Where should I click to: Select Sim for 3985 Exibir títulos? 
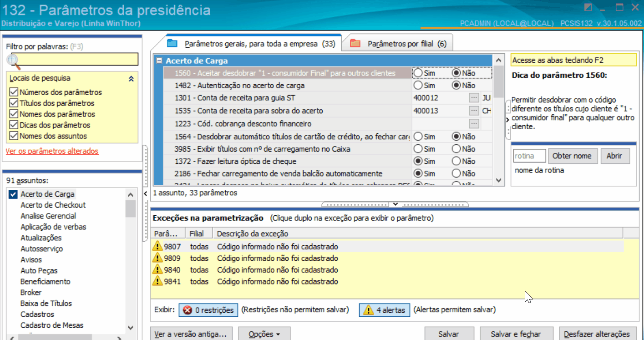click(x=418, y=149)
